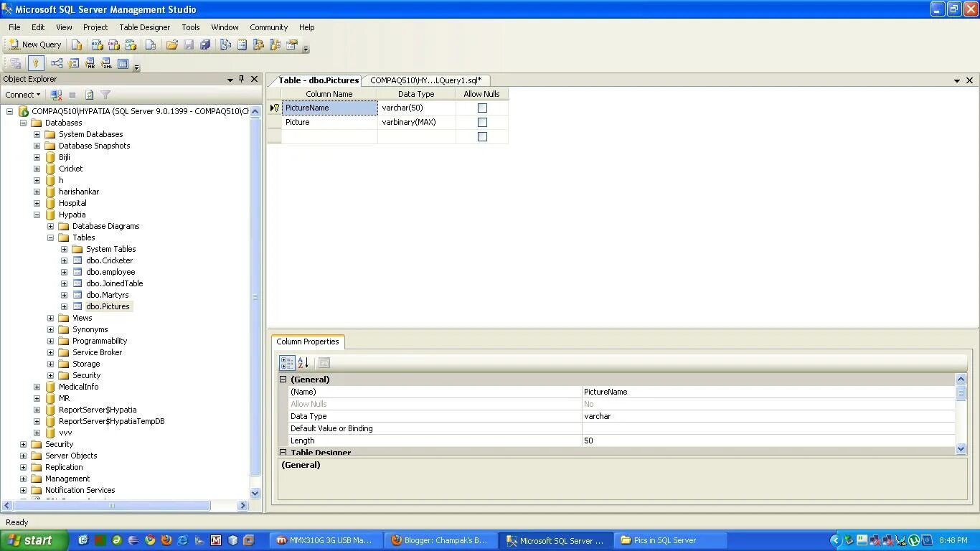Collapse the (General) properties section
The width and height of the screenshot is (980, 551).
click(283, 380)
